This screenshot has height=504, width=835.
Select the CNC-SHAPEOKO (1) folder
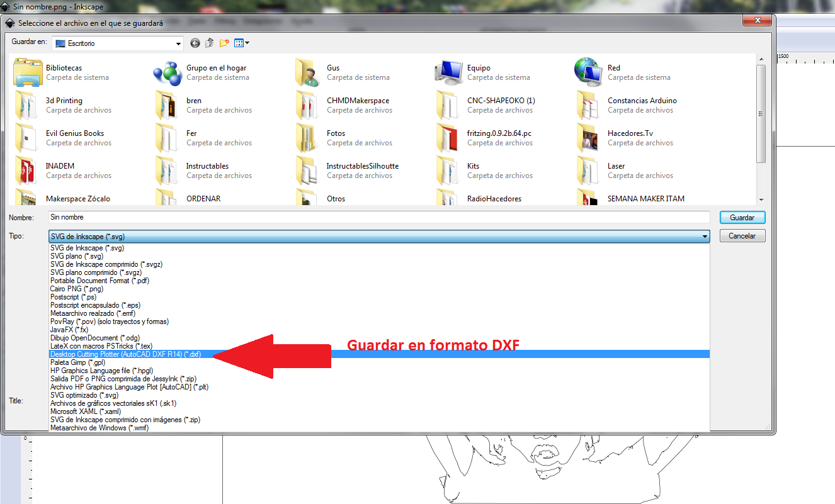(486, 105)
